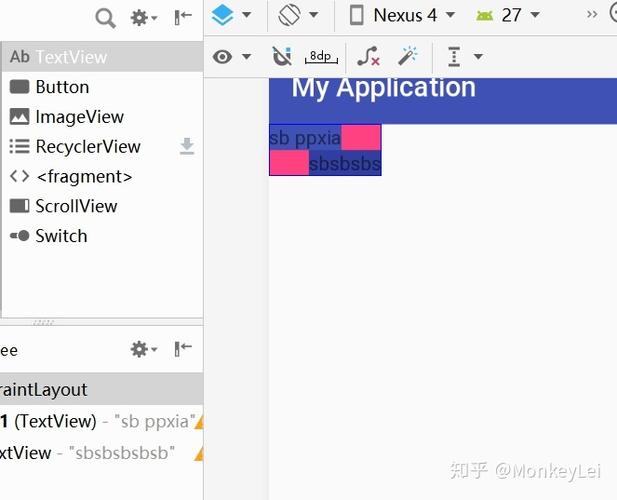617x500 pixels.
Task: Open palette settings gear menu
Action: coord(144,18)
